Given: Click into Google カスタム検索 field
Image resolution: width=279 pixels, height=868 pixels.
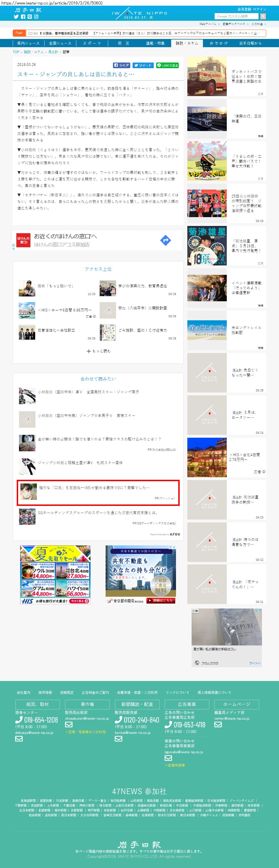Looking at the screenshot, I should (237, 16).
